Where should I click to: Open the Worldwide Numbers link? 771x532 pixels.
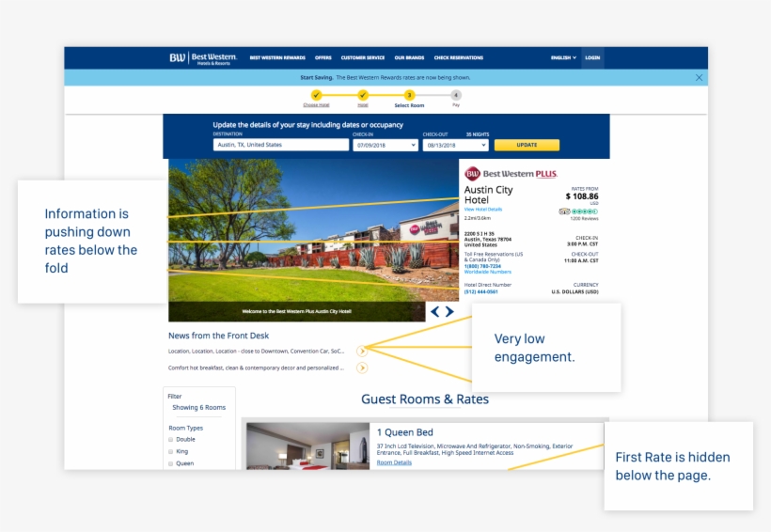coord(488,272)
